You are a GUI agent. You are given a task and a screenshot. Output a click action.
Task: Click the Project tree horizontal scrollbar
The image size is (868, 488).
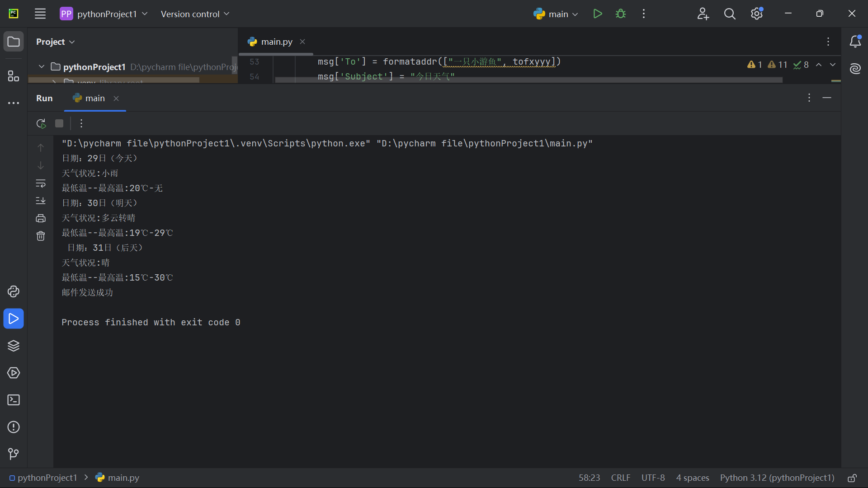[114, 80]
